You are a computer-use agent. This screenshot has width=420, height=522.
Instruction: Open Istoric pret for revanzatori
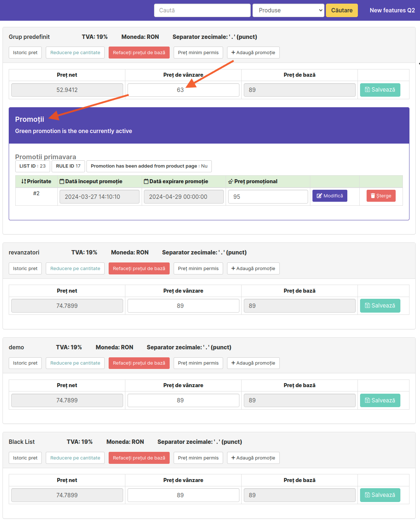click(25, 269)
